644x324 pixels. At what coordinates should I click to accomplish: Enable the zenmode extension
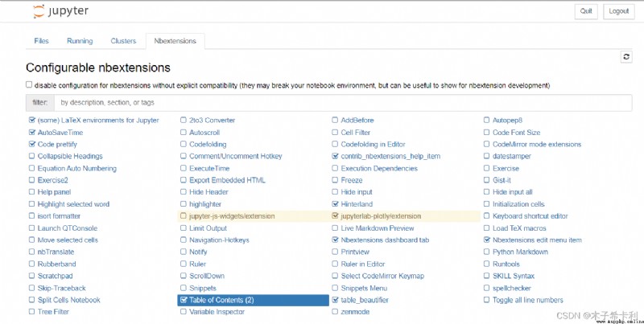pos(335,312)
